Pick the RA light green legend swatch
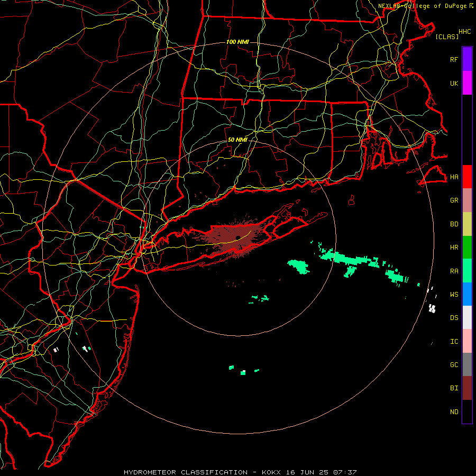Viewport: 476px width, 476px height. click(x=467, y=271)
